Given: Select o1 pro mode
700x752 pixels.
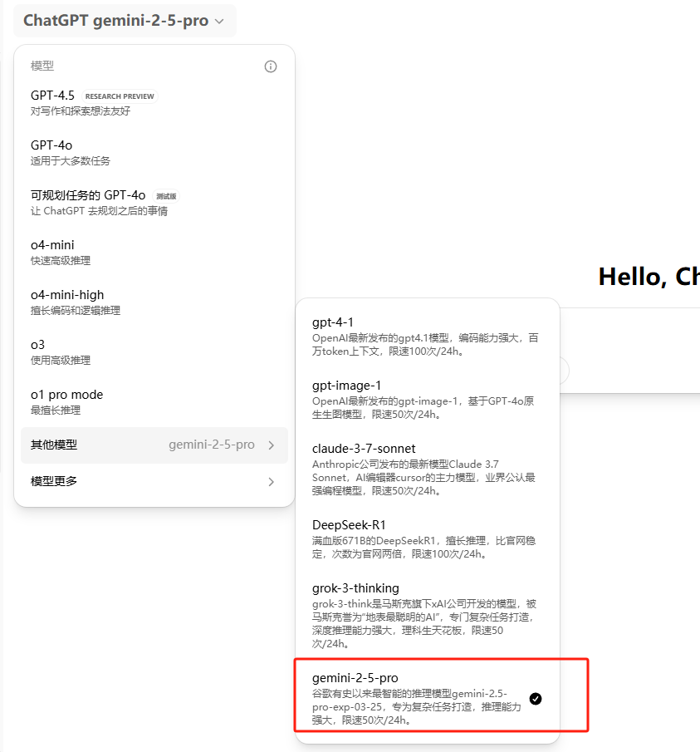Looking at the screenshot, I should click(154, 402).
